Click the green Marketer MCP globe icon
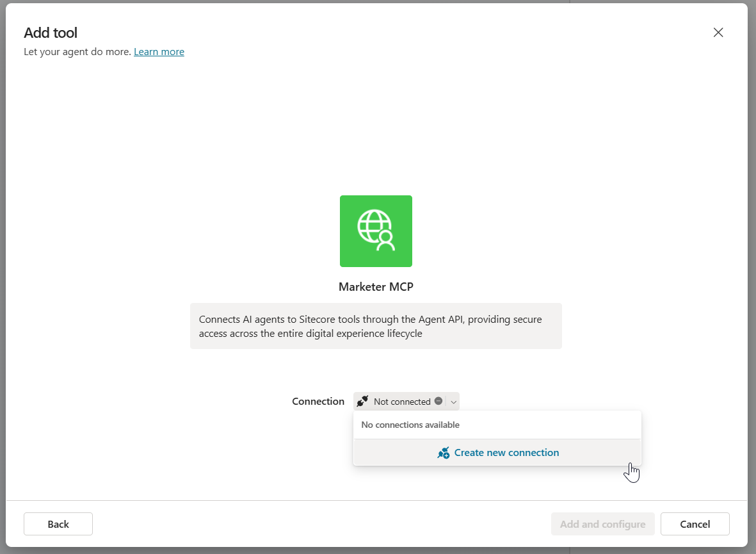Image resolution: width=756 pixels, height=554 pixels. tap(376, 231)
